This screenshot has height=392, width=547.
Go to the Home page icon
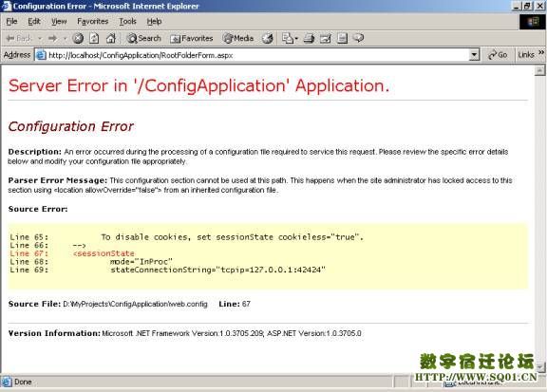click(111, 38)
